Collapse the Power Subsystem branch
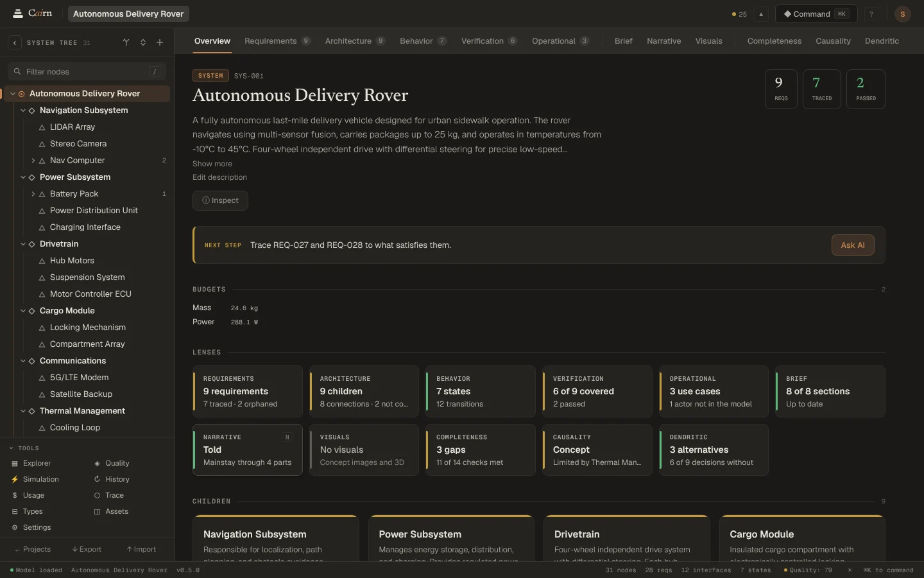The width and height of the screenshot is (924, 578). [x=23, y=177]
